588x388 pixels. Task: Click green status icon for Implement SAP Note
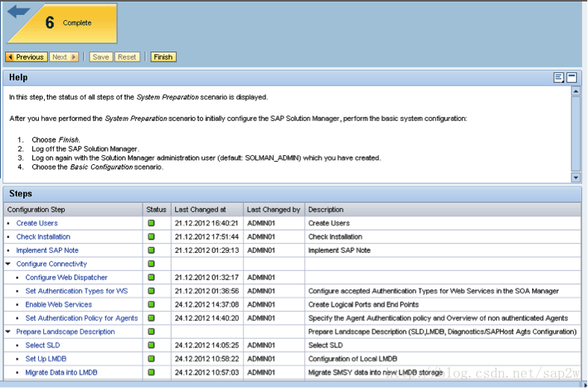point(151,250)
